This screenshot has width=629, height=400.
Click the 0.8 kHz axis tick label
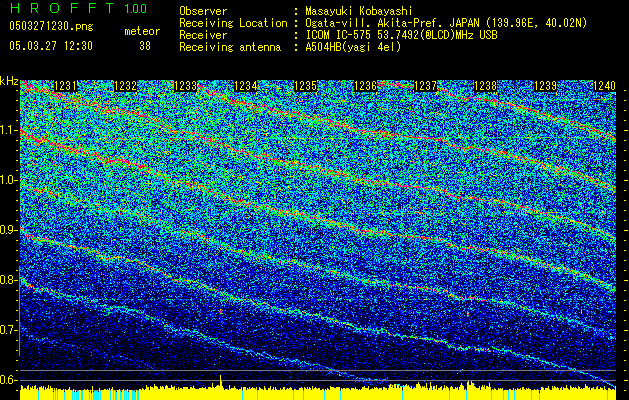pos(9,280)
